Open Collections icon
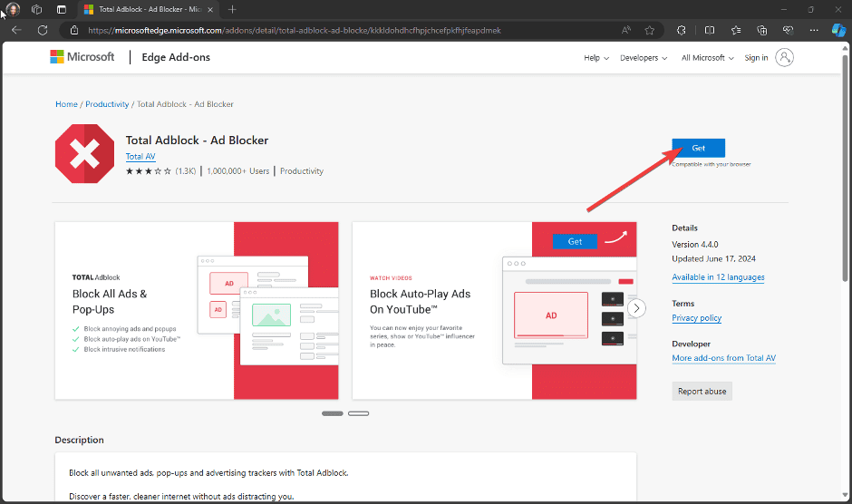Viewport: 852px width, 504px height. (761, 31)
